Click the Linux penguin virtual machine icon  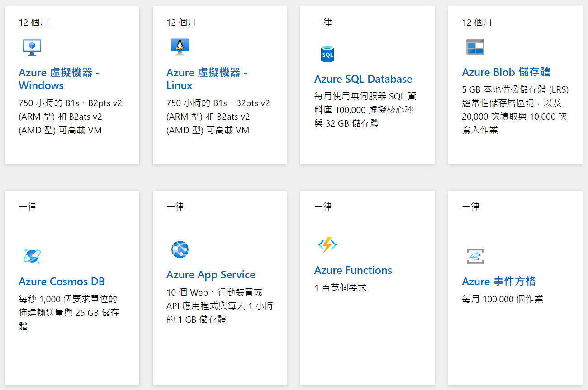click(180, 47)
